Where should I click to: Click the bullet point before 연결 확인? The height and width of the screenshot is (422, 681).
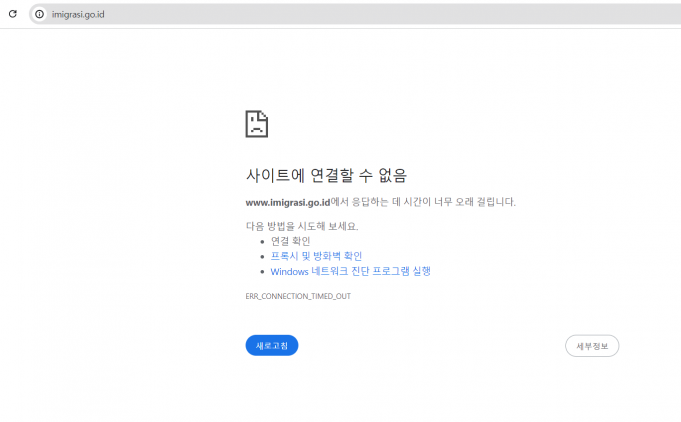point(262,242)
